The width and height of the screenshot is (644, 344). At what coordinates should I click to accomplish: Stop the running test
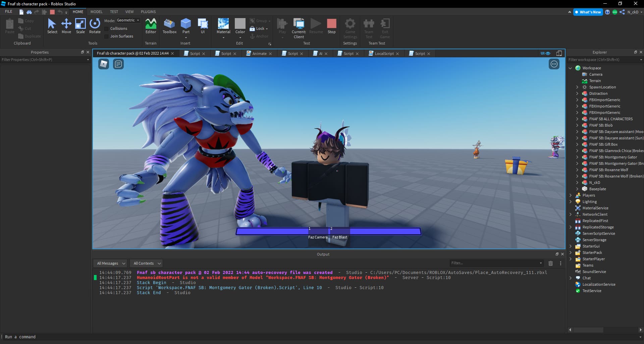coord(331,26)
